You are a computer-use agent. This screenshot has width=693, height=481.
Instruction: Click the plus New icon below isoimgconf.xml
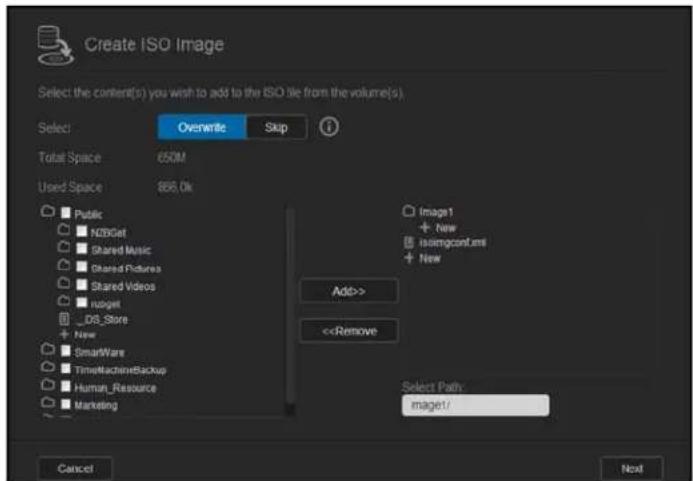tap(409, 258)
